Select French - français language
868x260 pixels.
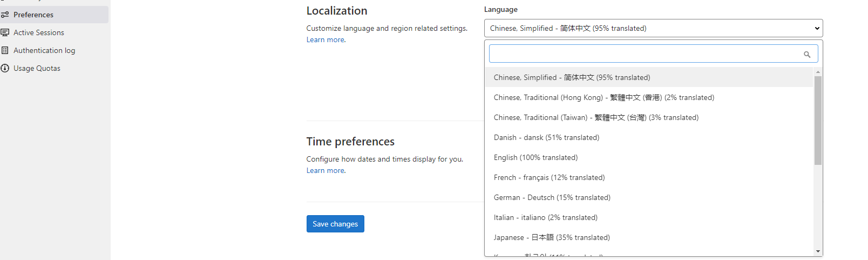point(549,177)
